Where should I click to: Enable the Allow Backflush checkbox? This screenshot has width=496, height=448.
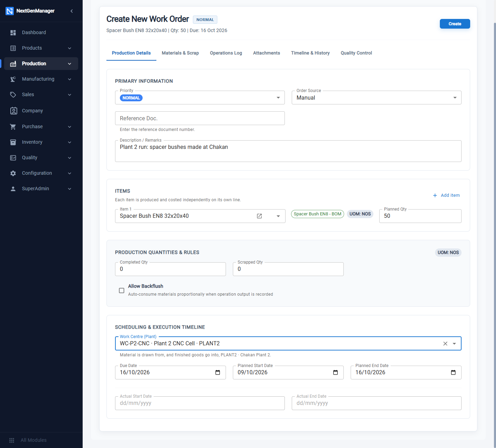122,291
